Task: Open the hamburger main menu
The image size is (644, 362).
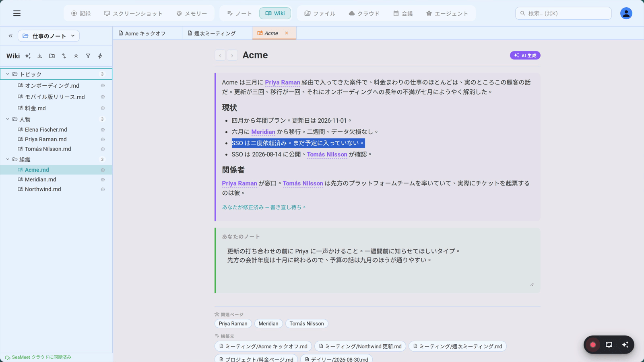Action: (17, 13)
